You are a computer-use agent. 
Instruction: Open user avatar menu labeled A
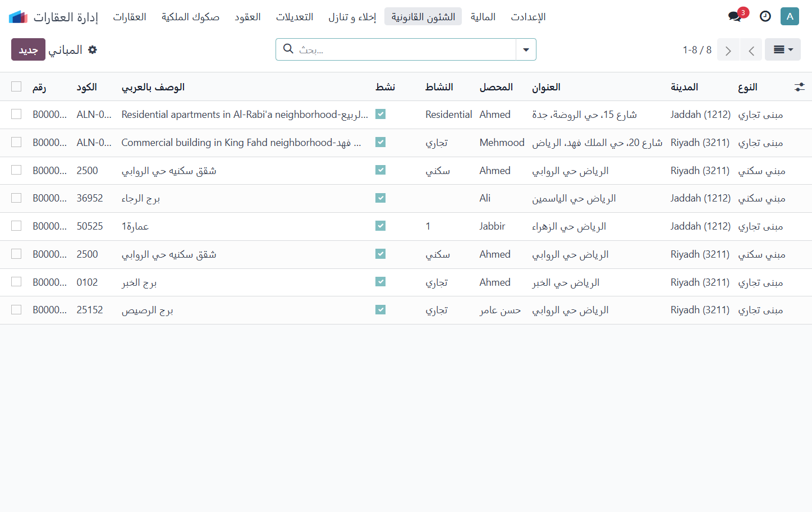(x=790, y=16)
